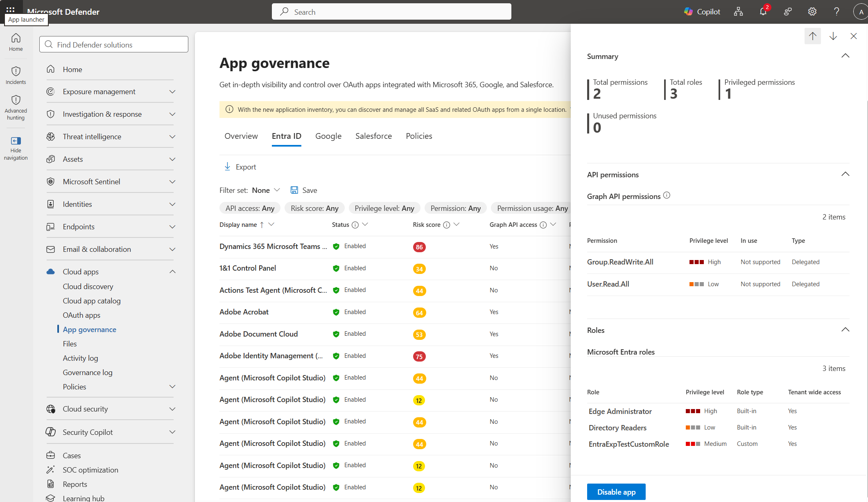The width and height of the screenshot is (868, 502).
Task: Close the app details panel
Action: pos(854,36)
